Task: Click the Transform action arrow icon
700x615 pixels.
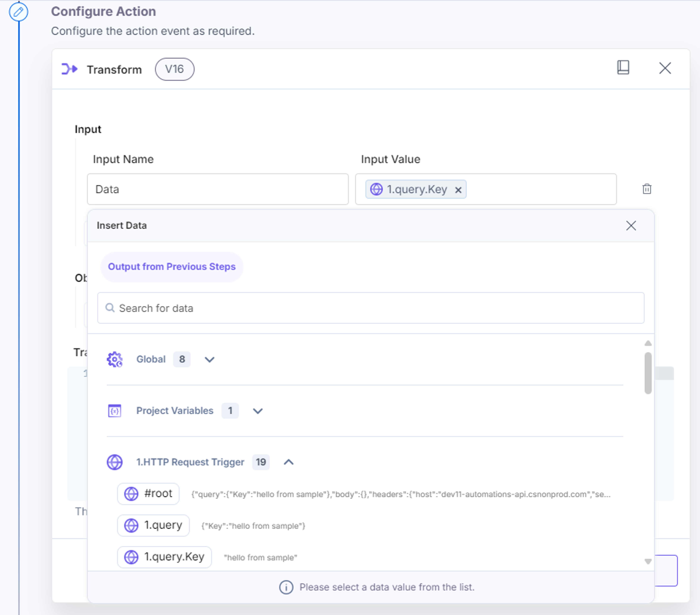Action: [x=69, y=69]
